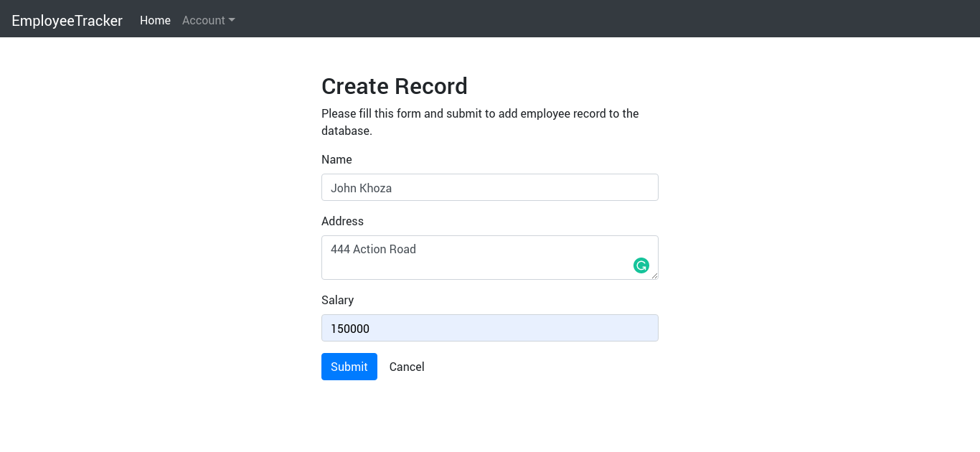Image resolution: width=980 pixels, height=452 pixels.
Task: Click the Address field label
Action: [342, 221]
